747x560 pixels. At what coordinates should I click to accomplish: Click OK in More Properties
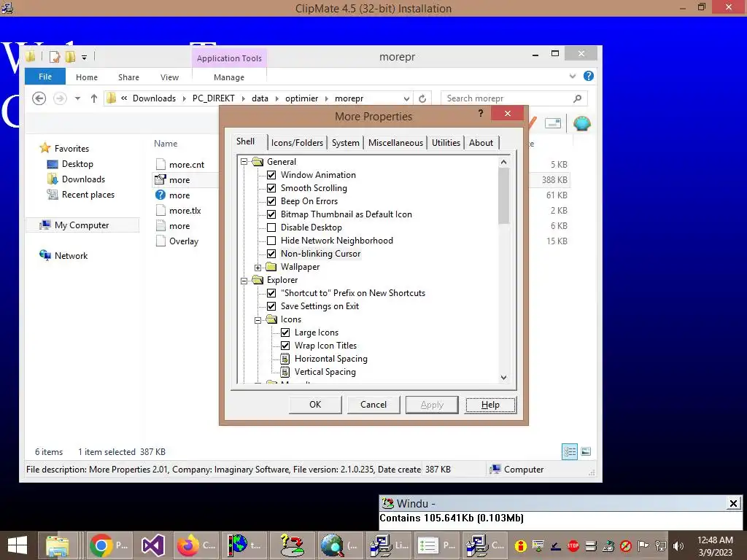coord(315,405)
